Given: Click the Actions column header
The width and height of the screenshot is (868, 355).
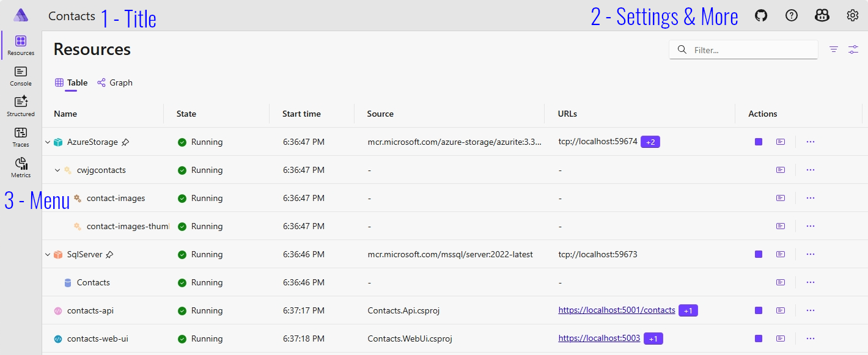Looking at the screenshot, I should pos(763,114).
